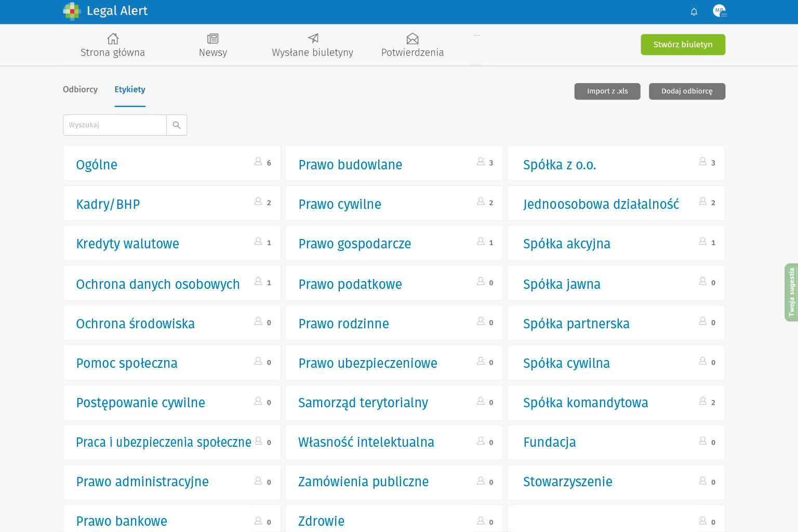Open the user profile avatar menu
The image size is (798, 532).
pyautogui.click(x=719, y=11)
